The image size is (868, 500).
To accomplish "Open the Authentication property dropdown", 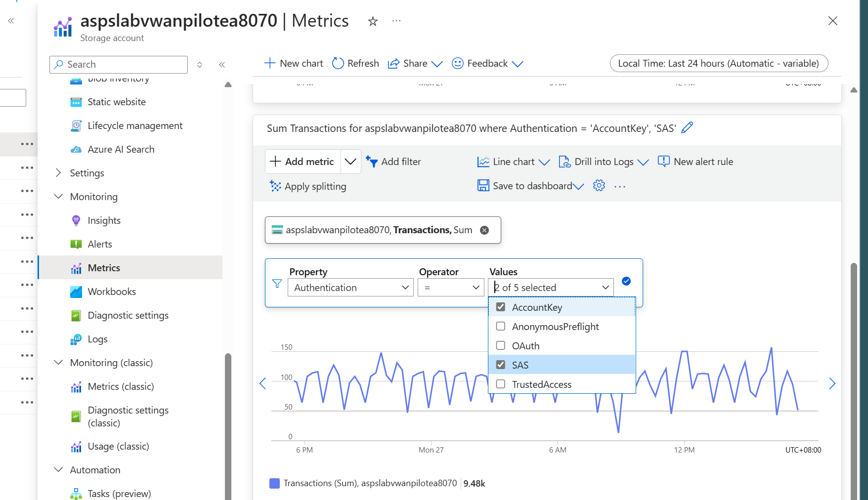I will click(x=350, y=288).
